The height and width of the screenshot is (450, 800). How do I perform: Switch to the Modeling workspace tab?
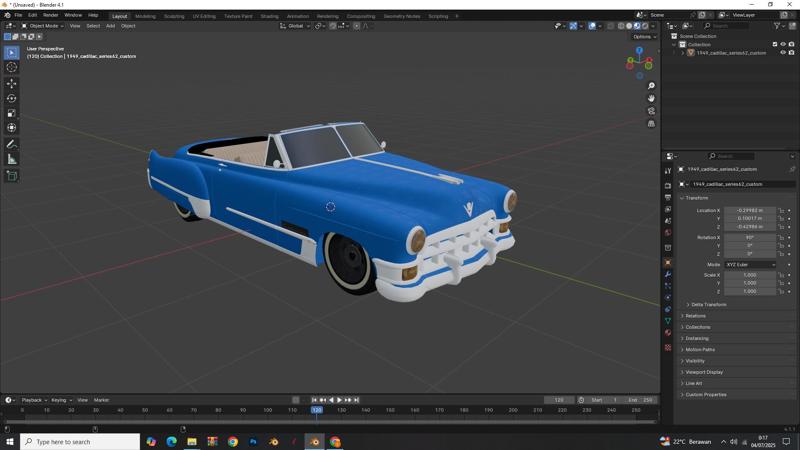pyautogui.click(x=145, y=16)
